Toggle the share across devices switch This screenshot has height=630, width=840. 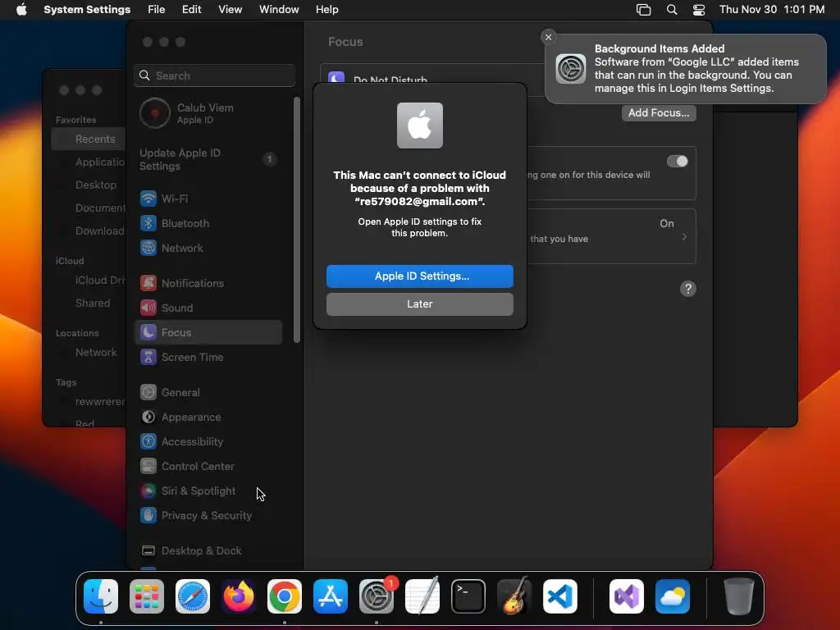pyautogui.click(x=677, y=162)
